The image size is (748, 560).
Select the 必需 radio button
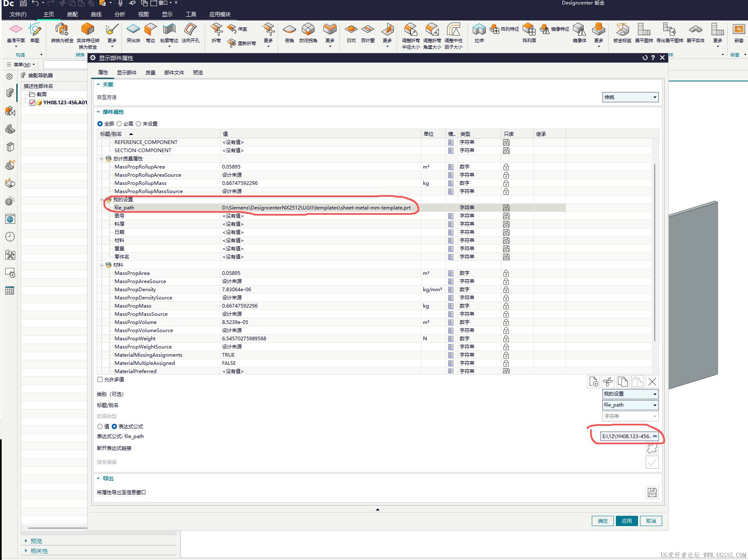tap(119, 124)
